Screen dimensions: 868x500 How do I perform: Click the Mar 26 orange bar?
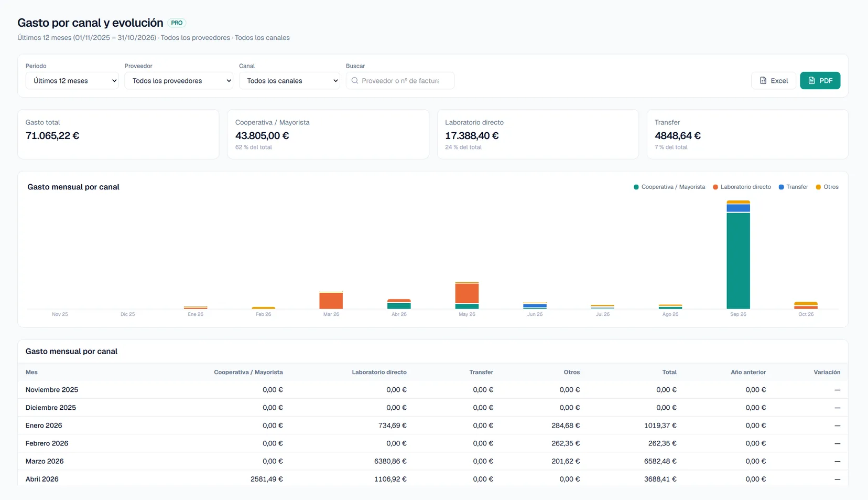point(331,301)
